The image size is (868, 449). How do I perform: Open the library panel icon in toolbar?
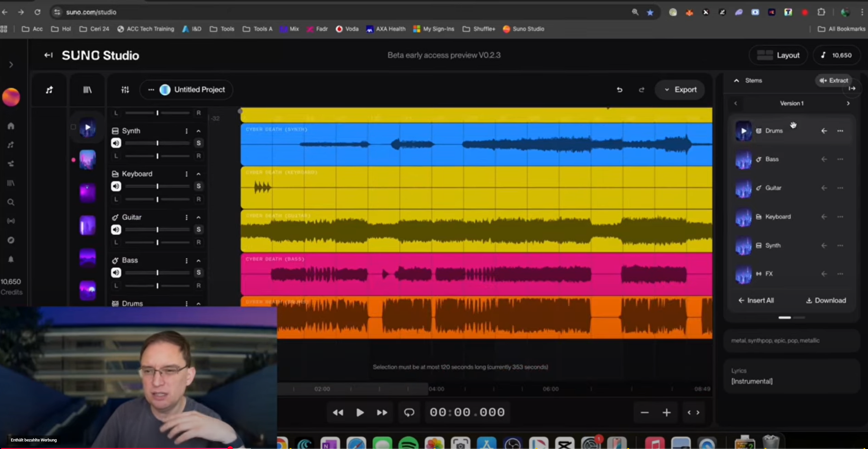pos(87,90)
